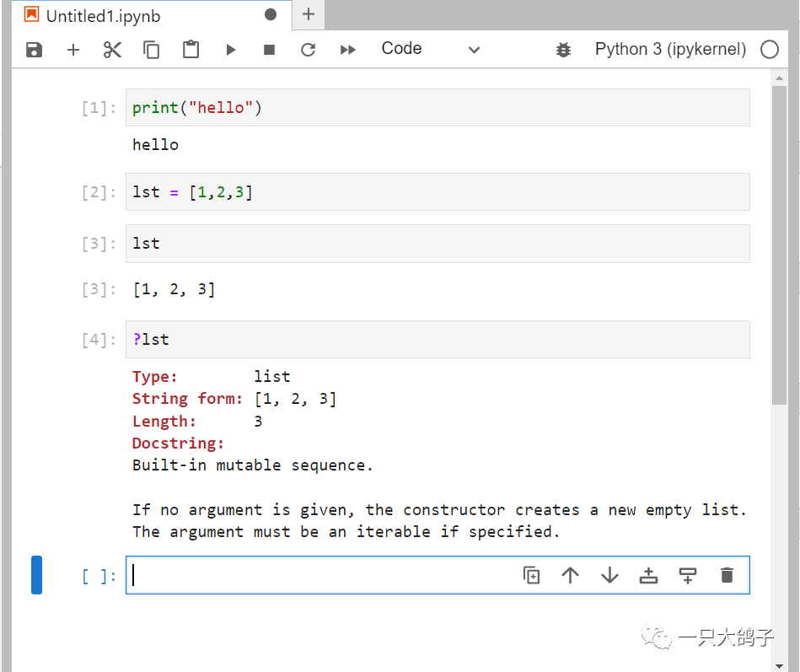Insert a cell below using plus icon
800x672 pixels.
coord(73,50)
